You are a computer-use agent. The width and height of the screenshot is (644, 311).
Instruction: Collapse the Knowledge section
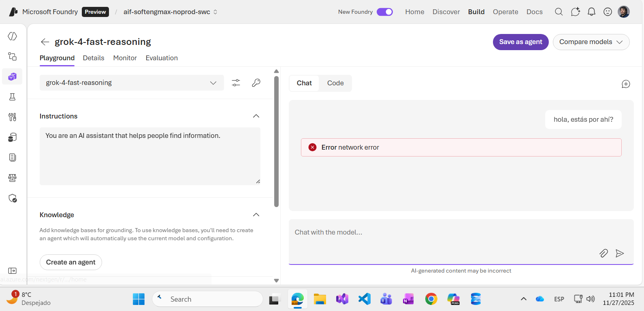tap(256, 215)
